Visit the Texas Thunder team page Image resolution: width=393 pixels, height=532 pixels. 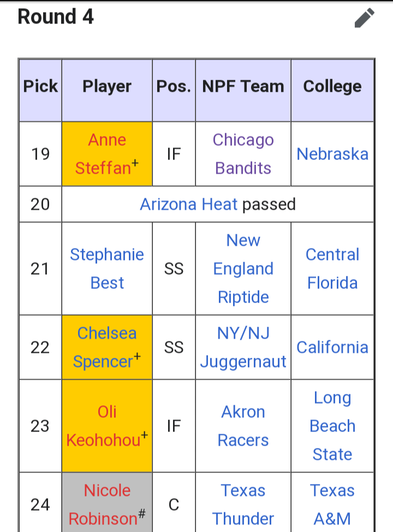(x=243, y=505)
